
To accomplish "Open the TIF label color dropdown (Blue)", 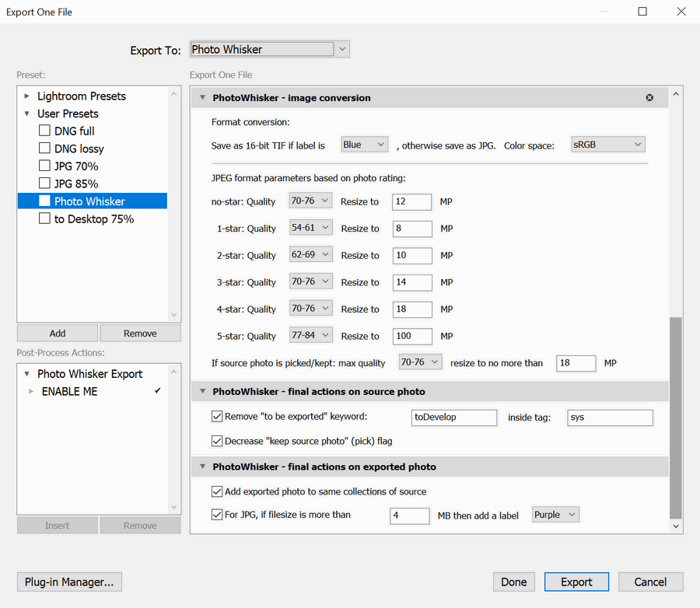I will [x=364, y=145].
